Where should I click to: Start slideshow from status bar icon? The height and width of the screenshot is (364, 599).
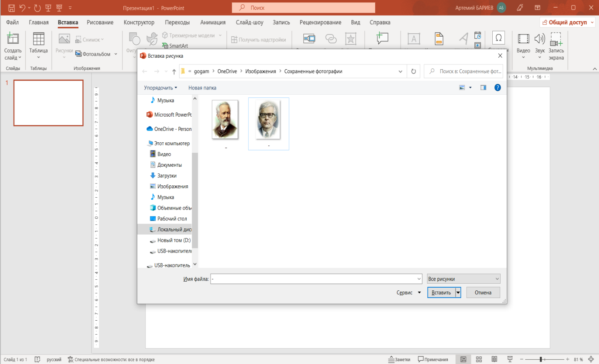(510, 359)
